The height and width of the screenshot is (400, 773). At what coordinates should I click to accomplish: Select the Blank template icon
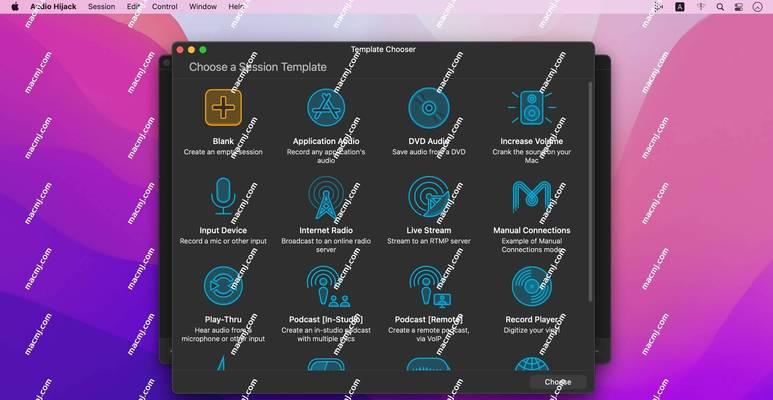[x=223, y=108]
